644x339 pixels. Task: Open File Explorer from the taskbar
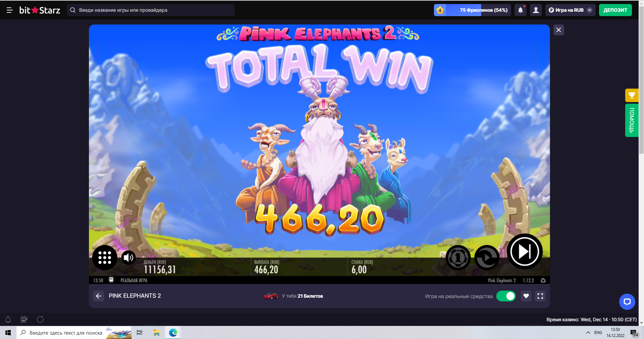click(x=156, y=333)
